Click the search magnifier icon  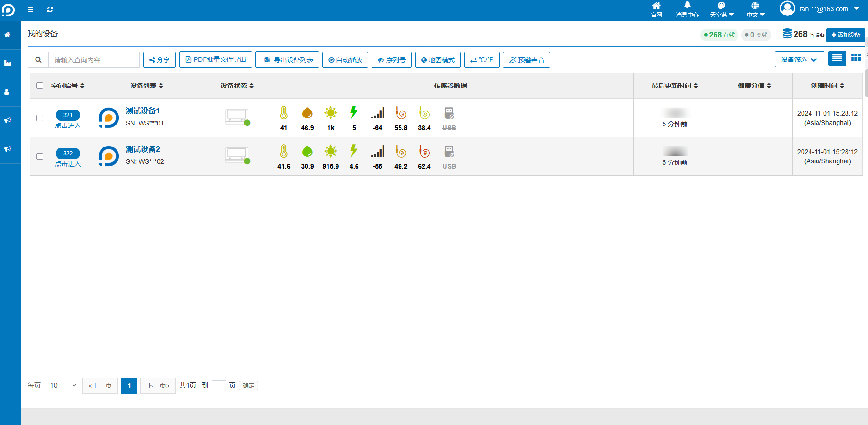(x=38, y=60)
